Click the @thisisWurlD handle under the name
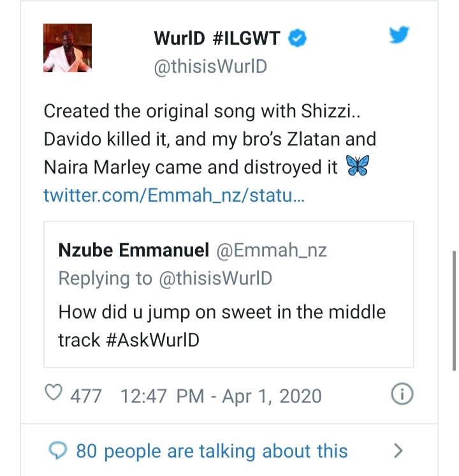The image size is (459, 476). 210,68
